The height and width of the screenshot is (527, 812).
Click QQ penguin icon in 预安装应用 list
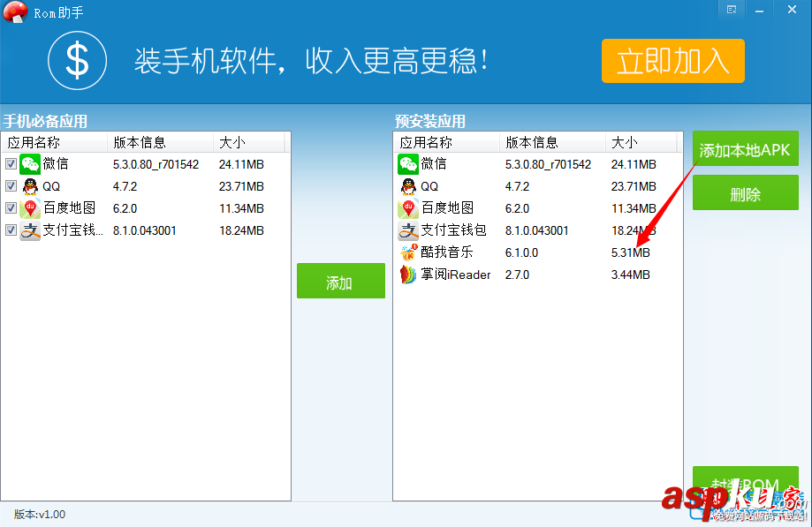408,186
